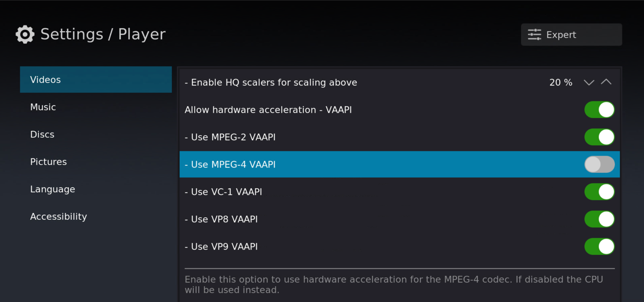The image size is (644, 302).
Task: Disable the Use VP8 VAAPI toggle
Action: tap(599, 219)
